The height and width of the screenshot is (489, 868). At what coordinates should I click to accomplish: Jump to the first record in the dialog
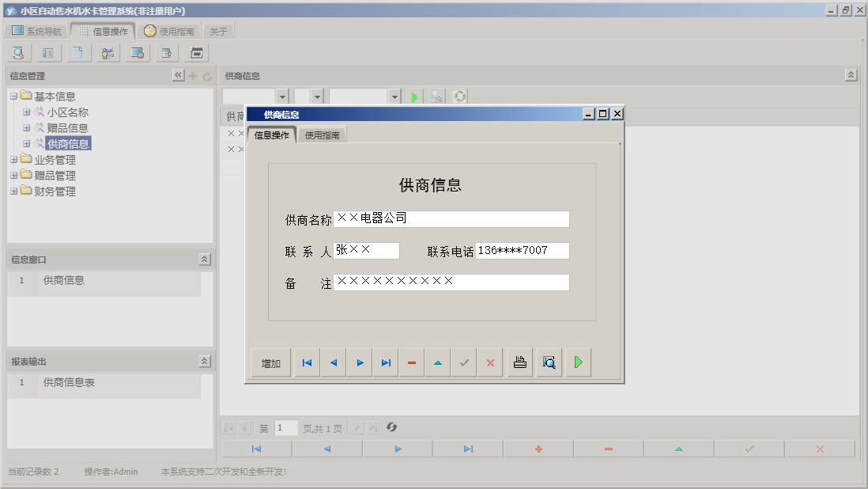coord(307,362)
